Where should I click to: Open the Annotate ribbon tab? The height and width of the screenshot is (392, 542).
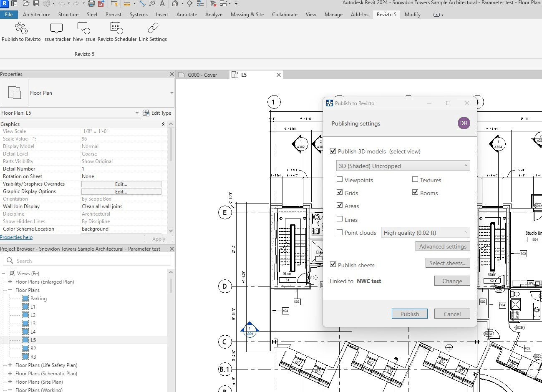[187, 14]
